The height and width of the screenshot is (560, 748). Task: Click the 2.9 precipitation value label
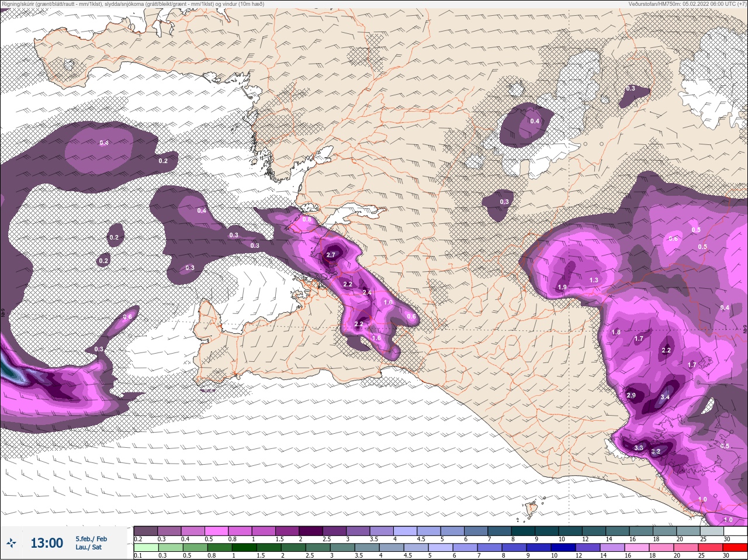[x=631, y=395]
